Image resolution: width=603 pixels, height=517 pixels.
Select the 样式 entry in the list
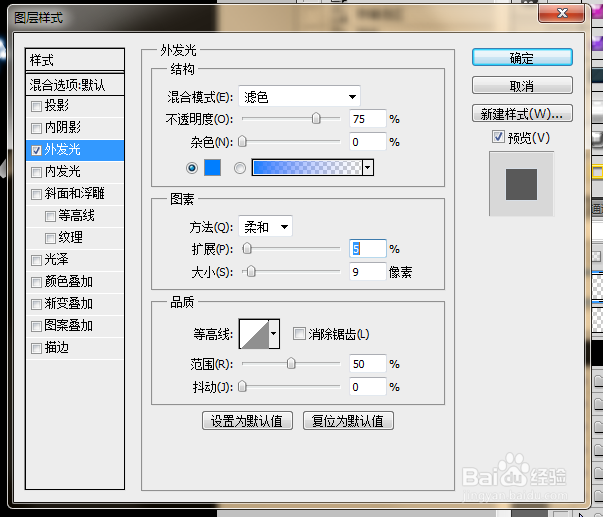coord(75,60)
